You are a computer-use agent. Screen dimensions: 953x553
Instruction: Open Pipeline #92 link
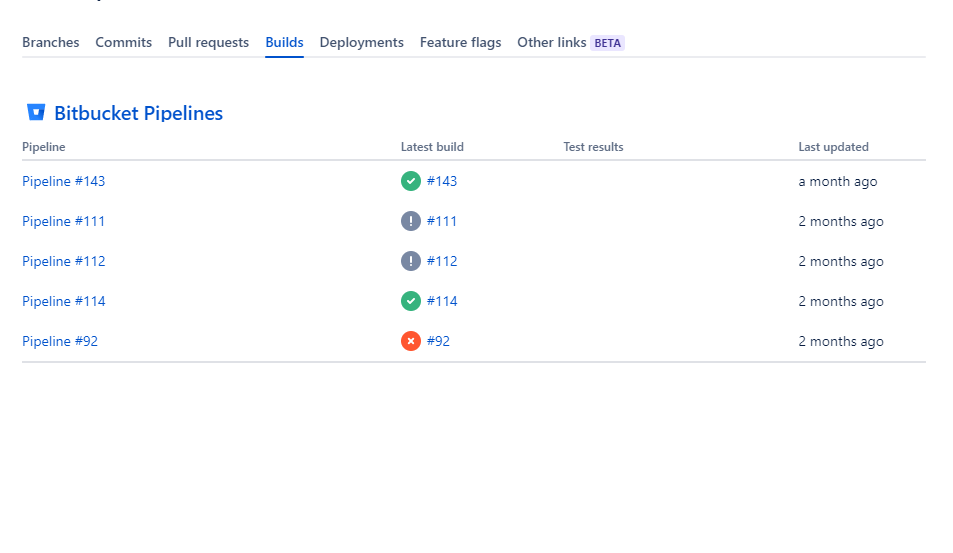60,342
